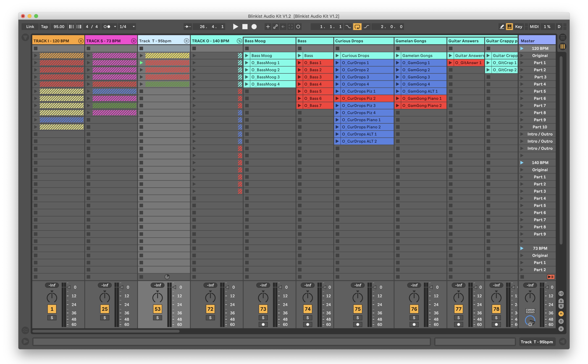Click Phase Nudge Up icon

pyautogui.click(x=79, y=27)
